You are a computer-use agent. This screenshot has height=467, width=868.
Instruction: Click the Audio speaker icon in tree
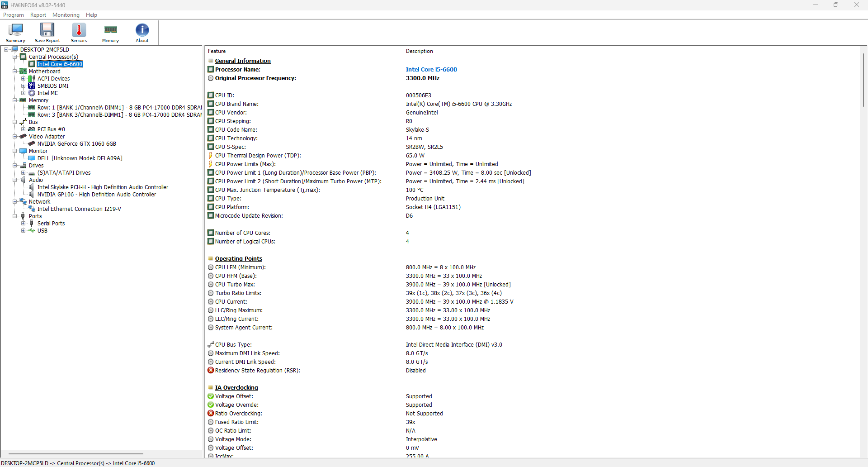pyautogui.click(x=23, y=180)
